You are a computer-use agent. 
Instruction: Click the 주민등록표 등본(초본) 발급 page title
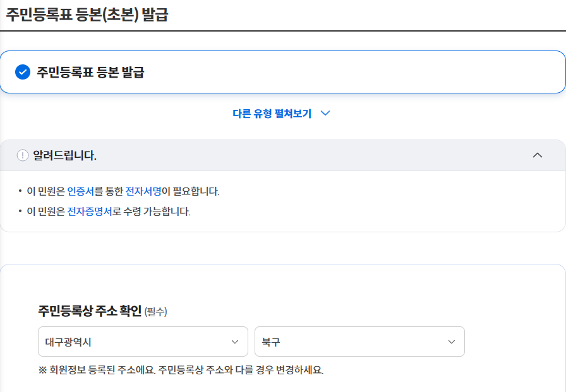click(x=87, y=15)
